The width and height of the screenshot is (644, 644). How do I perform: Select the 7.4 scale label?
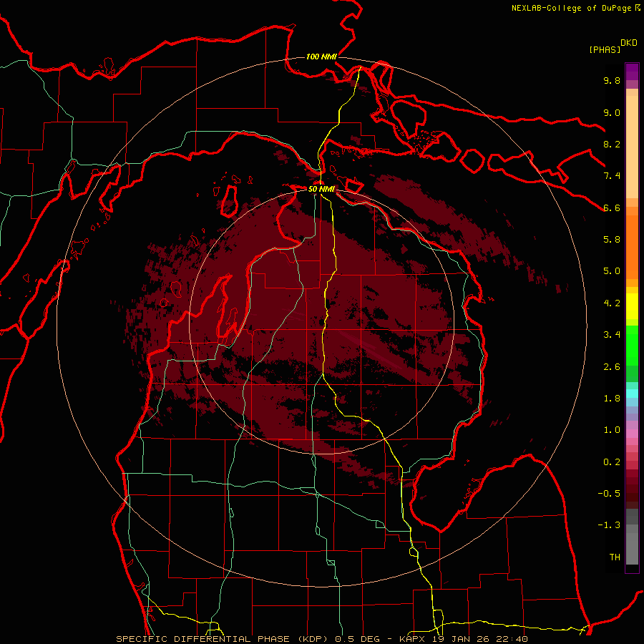(x=612, y=176)
